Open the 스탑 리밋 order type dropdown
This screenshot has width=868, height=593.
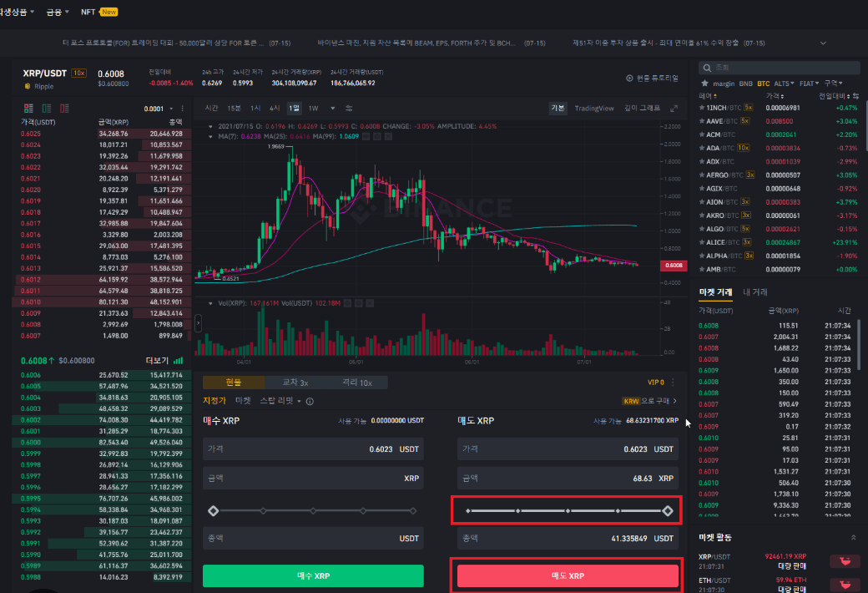[x=280, y=401]
